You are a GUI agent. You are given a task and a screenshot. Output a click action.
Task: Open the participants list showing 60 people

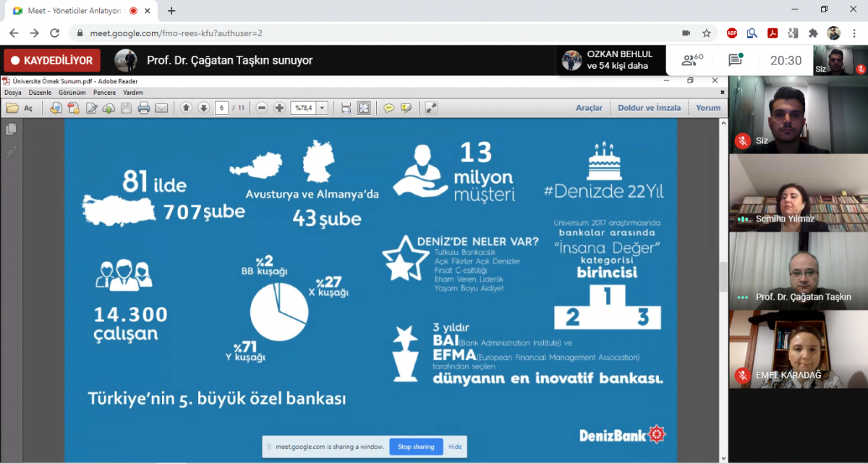pyautogui.click(x=692, y=60)
